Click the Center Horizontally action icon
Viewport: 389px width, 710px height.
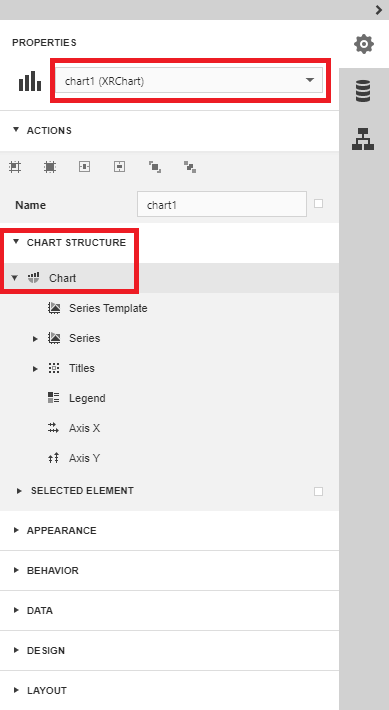pos(85,167)
